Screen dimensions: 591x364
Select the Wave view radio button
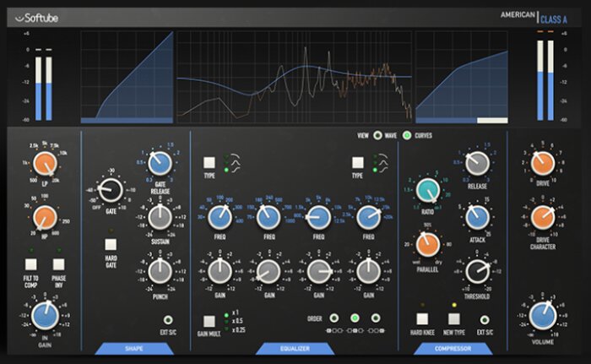(377, 135)
